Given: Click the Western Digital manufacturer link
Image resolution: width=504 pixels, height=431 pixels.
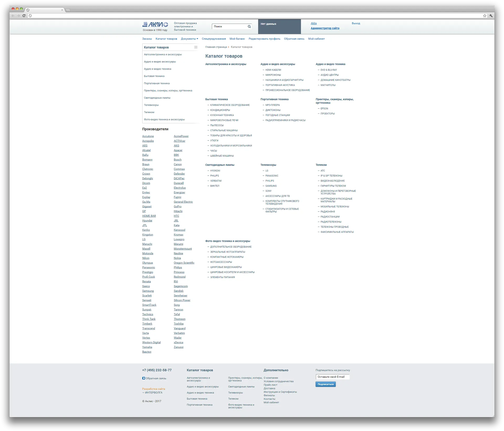Looking at the screenshot, I should tap(151, 343).
